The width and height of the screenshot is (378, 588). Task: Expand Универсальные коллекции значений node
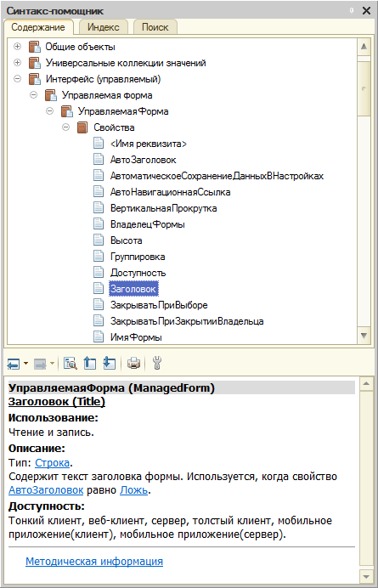pos(17,63)
